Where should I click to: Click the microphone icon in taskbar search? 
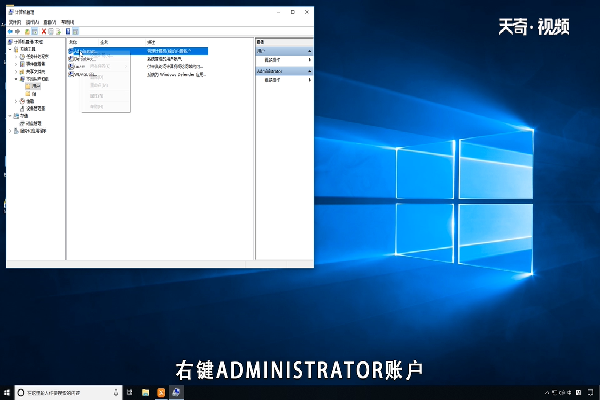click(116, 392)
